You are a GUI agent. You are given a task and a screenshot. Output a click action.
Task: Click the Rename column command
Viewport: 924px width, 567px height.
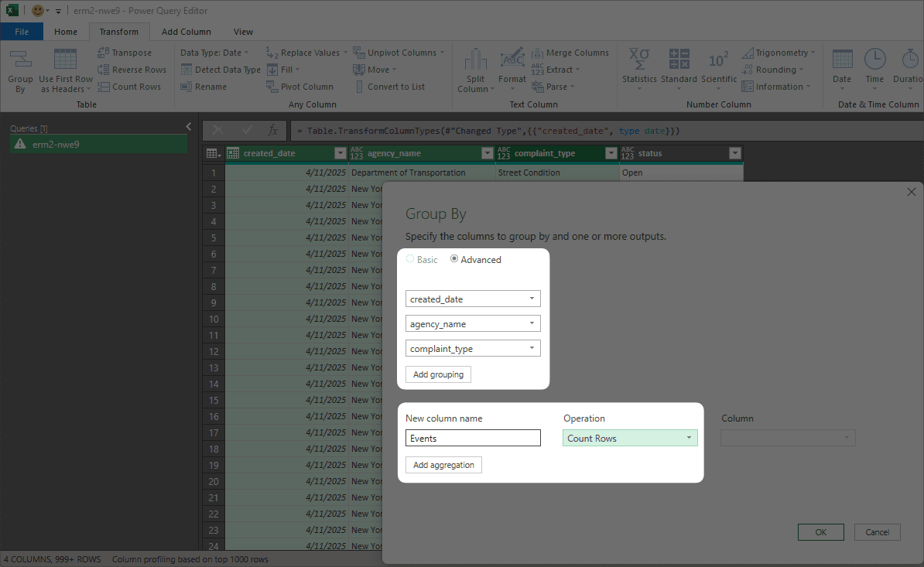coord(204,87)
